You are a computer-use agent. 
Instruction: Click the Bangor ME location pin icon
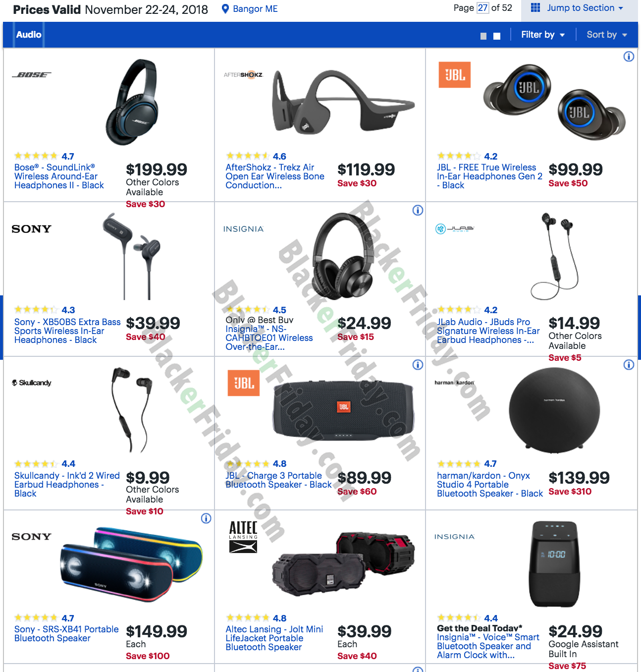(225, 9)
